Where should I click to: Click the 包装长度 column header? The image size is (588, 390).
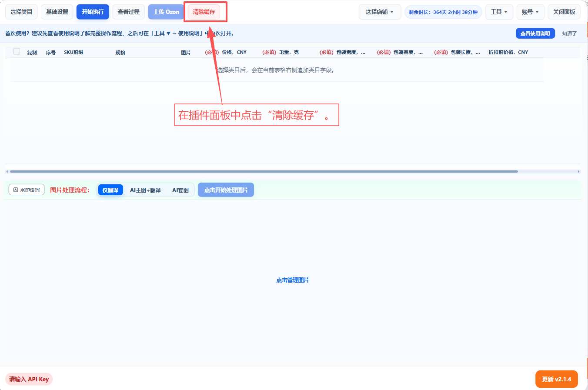pos(457,52)
